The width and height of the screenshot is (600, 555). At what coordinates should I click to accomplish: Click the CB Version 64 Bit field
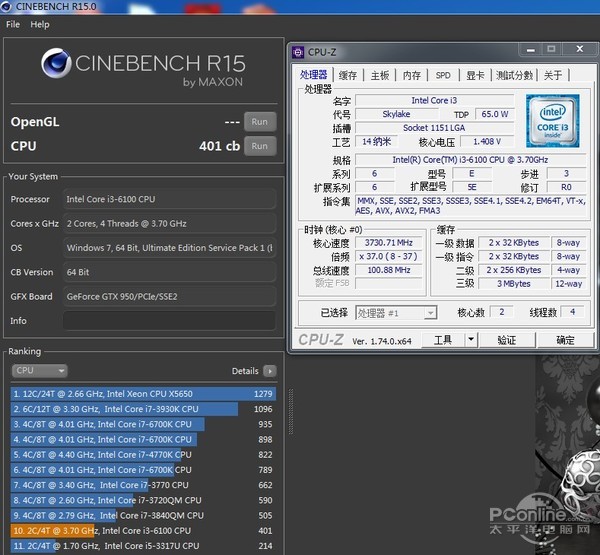coord(169,272)
